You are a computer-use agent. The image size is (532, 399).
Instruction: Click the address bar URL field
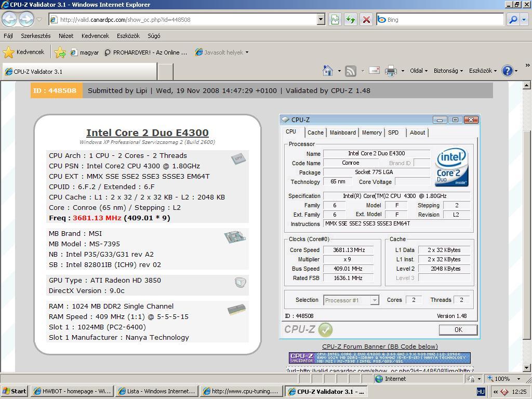(x=183, y=20)
